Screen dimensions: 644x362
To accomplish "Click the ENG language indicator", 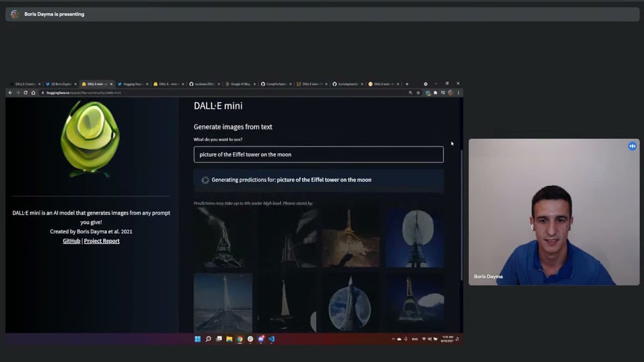I will pos(415,339).
